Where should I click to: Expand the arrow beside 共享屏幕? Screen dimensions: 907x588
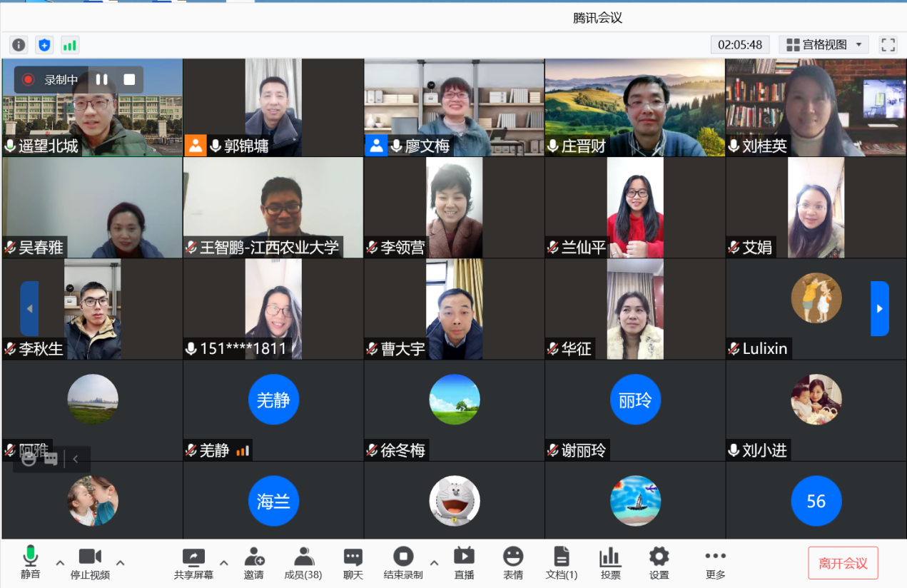coord(223,562)
